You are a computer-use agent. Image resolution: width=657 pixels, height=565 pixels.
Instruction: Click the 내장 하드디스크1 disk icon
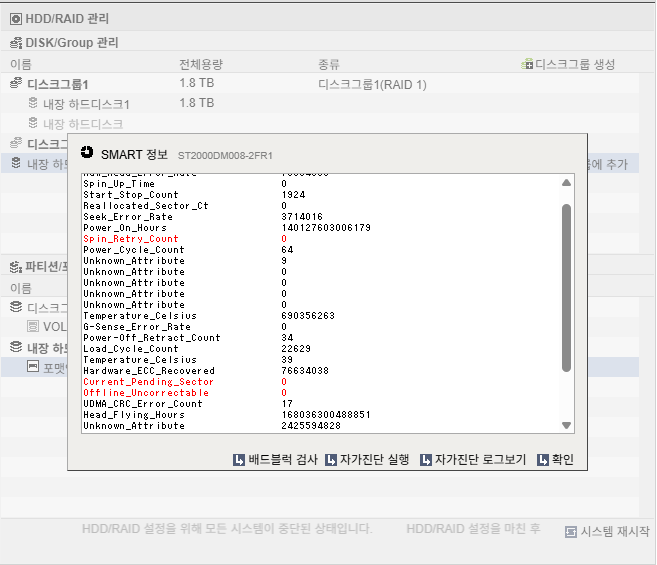33,102
